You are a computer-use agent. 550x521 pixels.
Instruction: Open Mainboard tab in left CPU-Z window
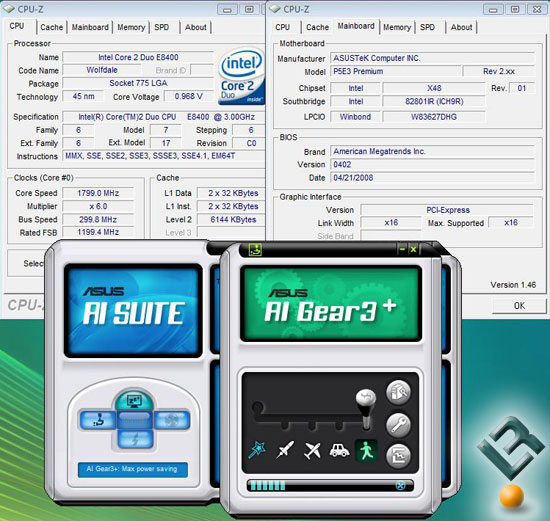click(x=90, y=27)
